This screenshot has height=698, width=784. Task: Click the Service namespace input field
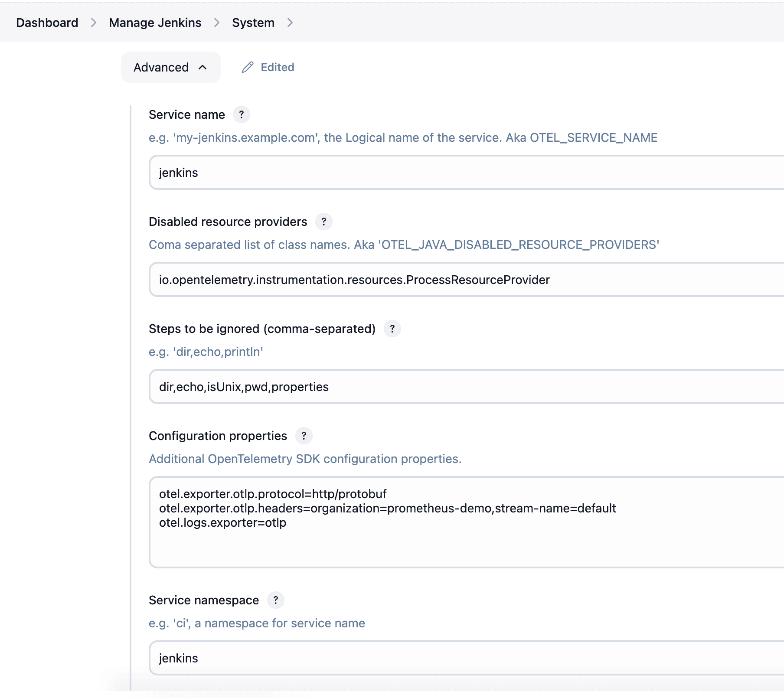point(390,658)
